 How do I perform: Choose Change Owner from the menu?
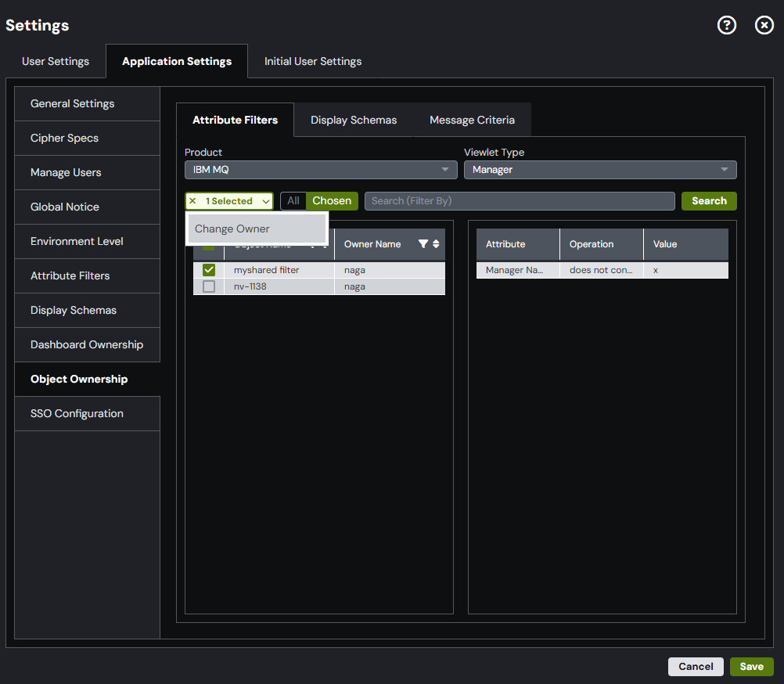(257, 229)
